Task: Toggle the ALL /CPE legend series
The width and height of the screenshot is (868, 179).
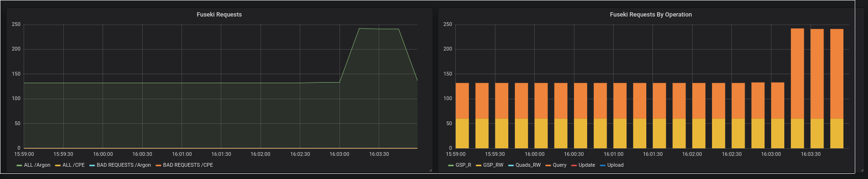Action: point(73,165)
